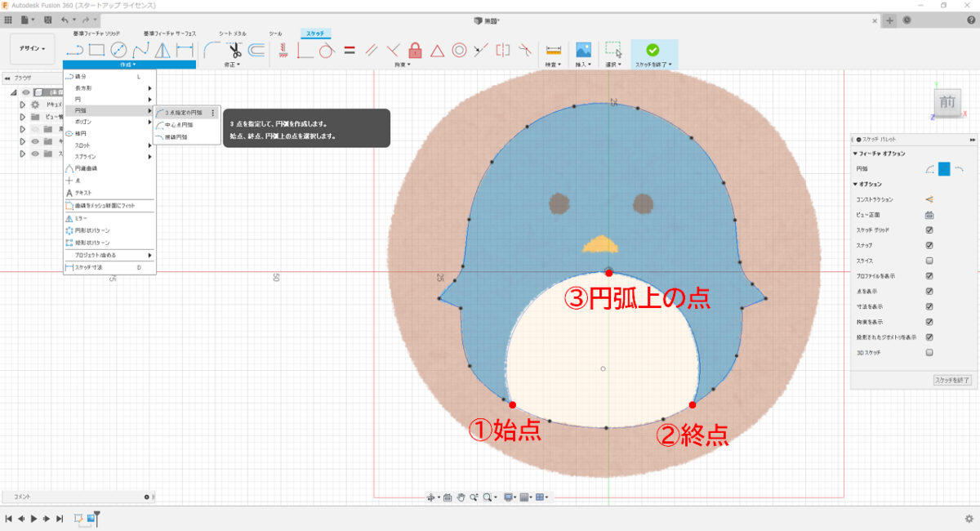Screen dimensions: 980x531
Task: Open the File menu dropdown
Action: (29, 19)
